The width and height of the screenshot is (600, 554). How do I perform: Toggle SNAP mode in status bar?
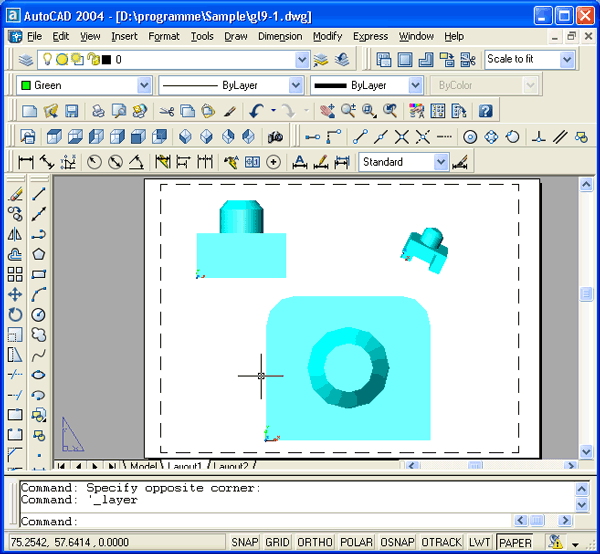pyautogui.click(x=244, y=542)
